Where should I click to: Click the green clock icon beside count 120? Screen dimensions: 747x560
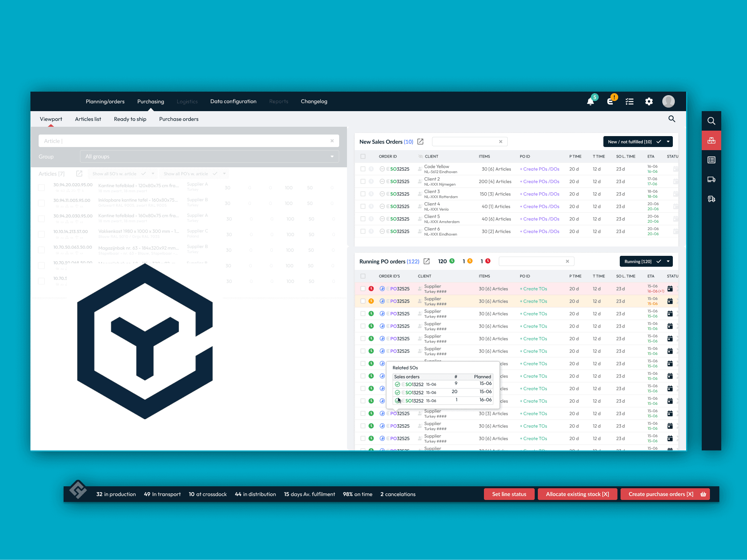tap(452, 261)
